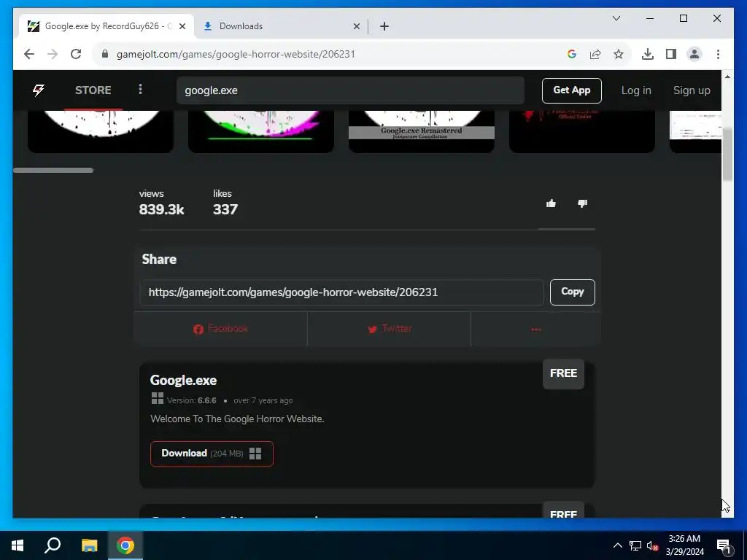The height and width of the screenshot is (560, 747).
Task: Dislike the game with thumbs down
Action: click(582, 204)
